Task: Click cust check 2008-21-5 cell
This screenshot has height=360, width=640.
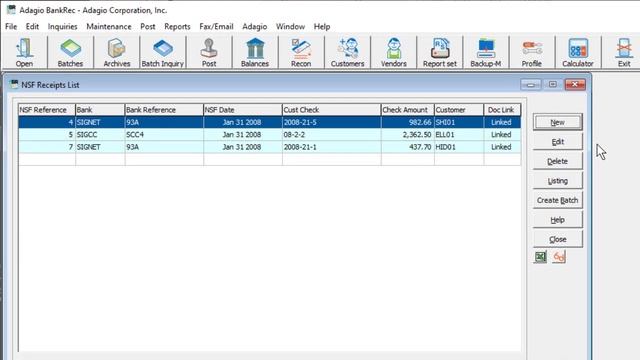Action: click(331, 122)
